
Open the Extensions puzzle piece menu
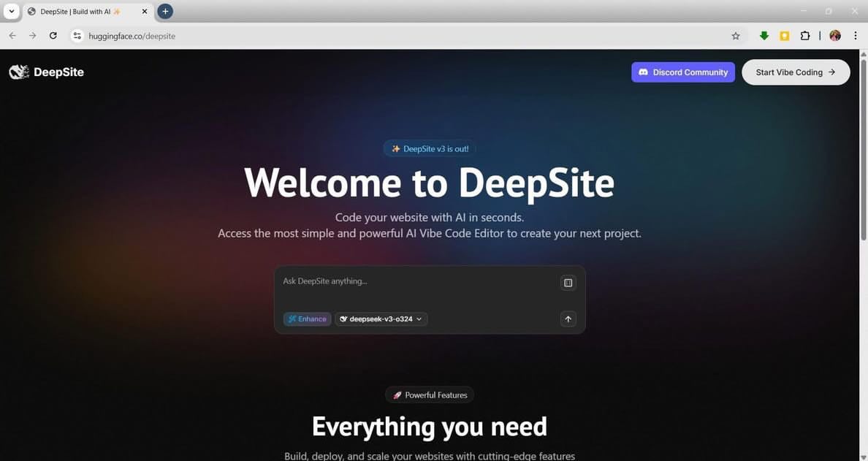coord(805,36)
